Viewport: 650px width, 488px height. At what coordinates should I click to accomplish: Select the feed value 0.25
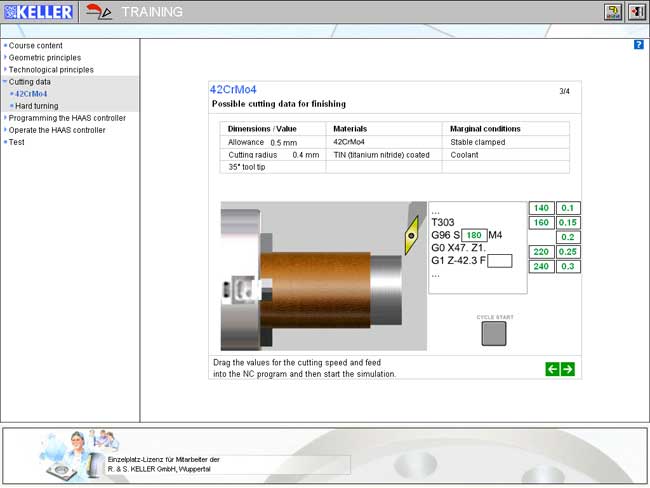(568, 252)
